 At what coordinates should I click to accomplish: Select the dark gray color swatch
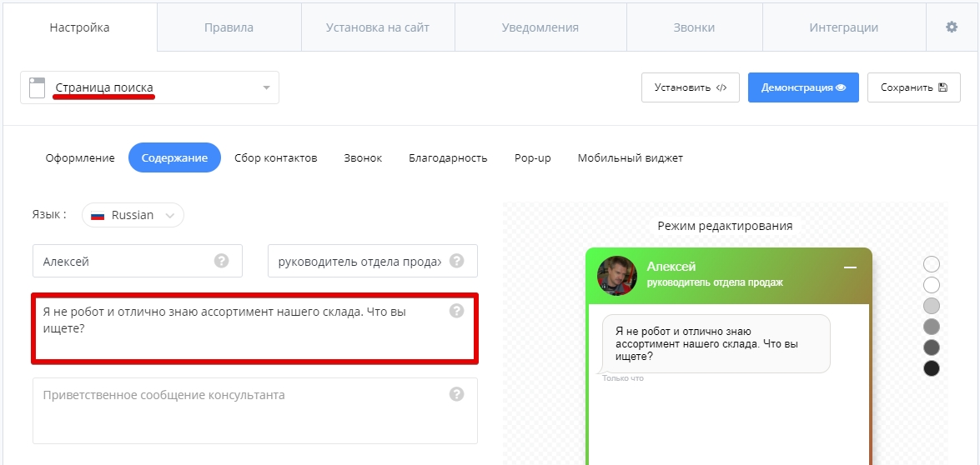pyautogui.click(x=932, y=347)
